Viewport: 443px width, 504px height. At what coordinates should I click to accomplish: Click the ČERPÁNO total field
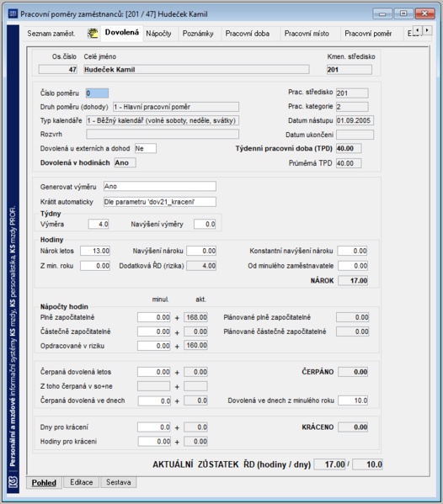353,372
